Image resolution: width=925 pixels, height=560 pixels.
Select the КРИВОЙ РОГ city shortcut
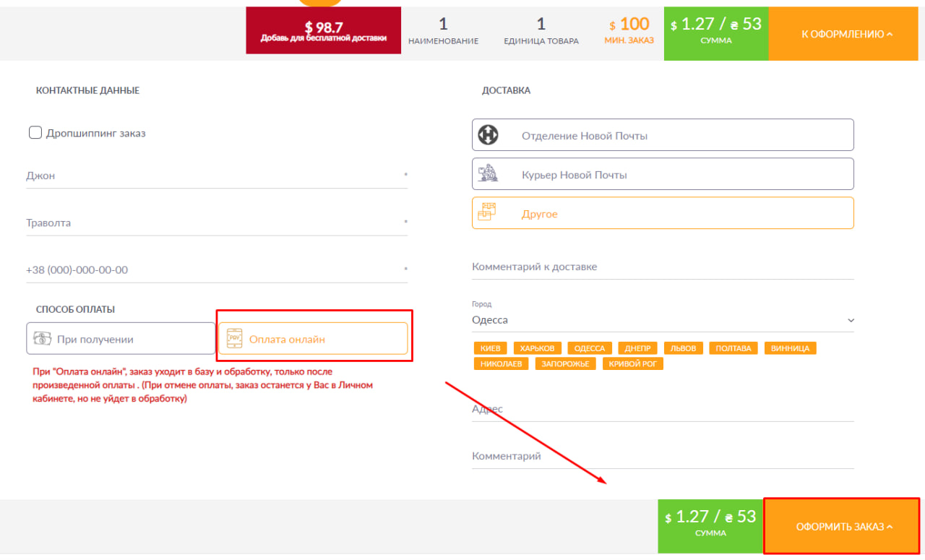coord(632,364)
